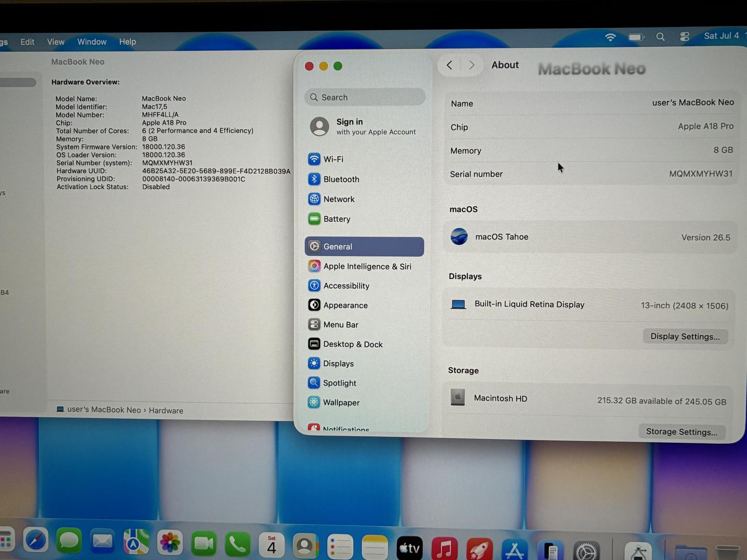Open Calendar from the Dock
This screenshot has width=747, height=560.
(x=271, y=545)
